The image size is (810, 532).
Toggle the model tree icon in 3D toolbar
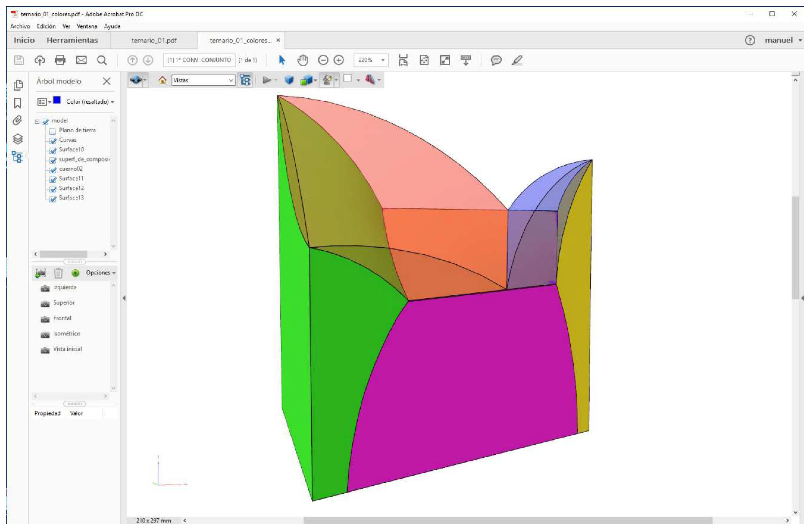tap(245, 80)
